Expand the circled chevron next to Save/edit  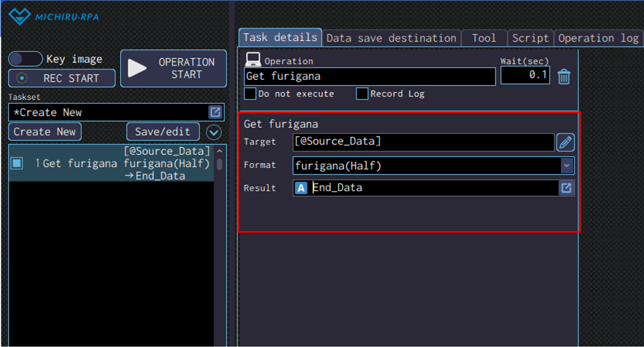214,132
